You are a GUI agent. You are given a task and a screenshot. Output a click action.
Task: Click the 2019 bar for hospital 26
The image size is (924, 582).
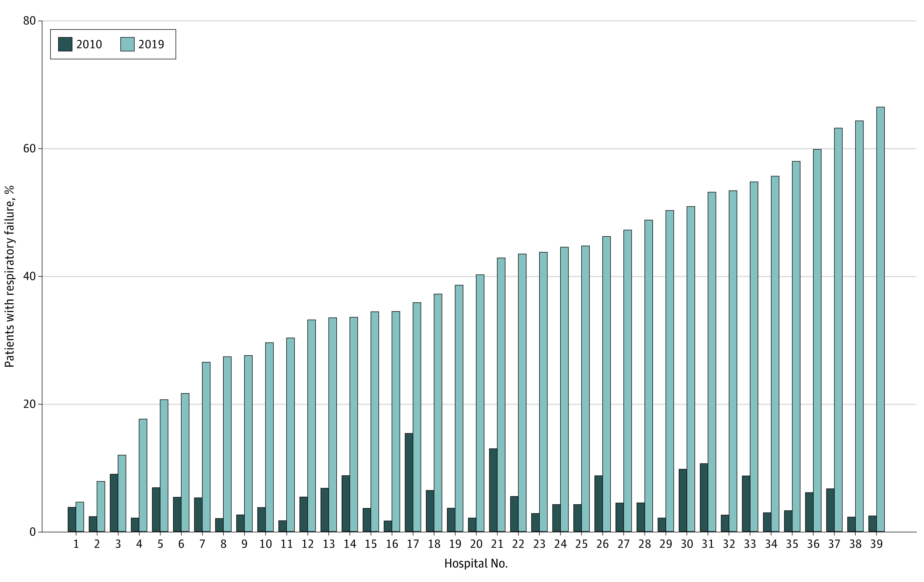(x=606, y=384)
